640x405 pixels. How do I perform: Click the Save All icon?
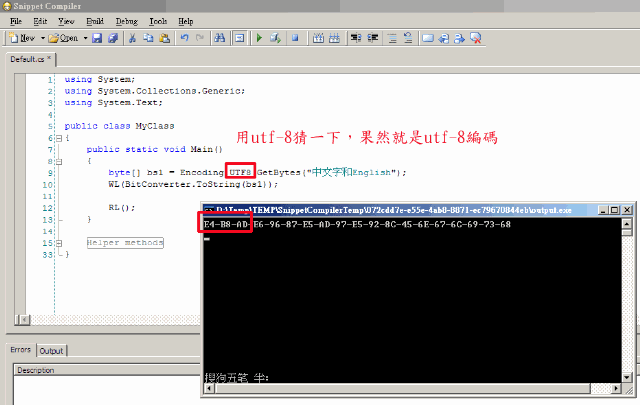(113, 38)
